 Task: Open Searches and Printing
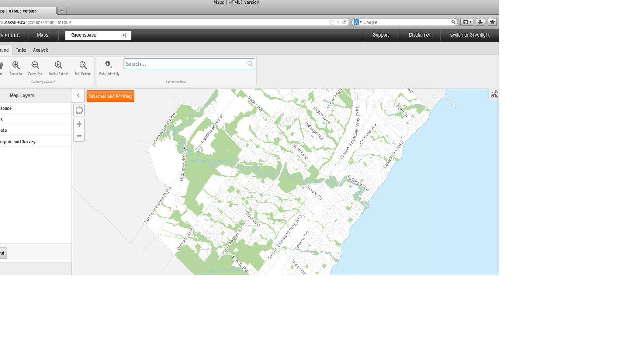(x=110, y=96)
